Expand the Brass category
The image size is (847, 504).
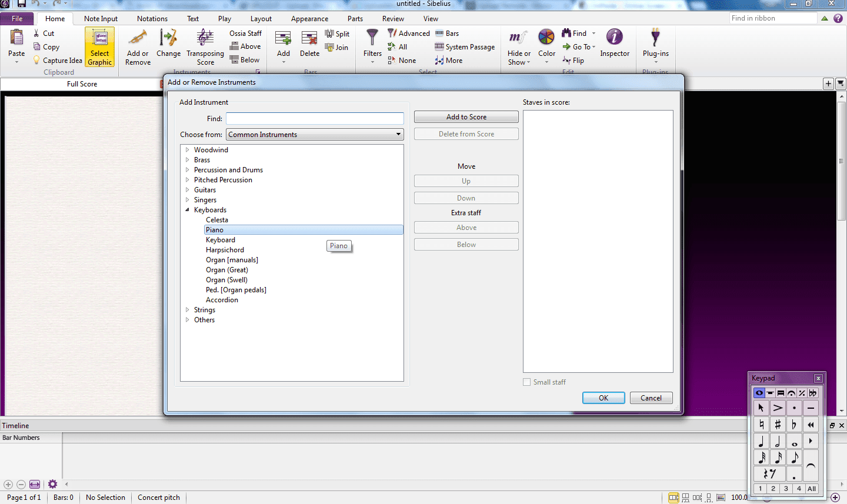[188, 159]
